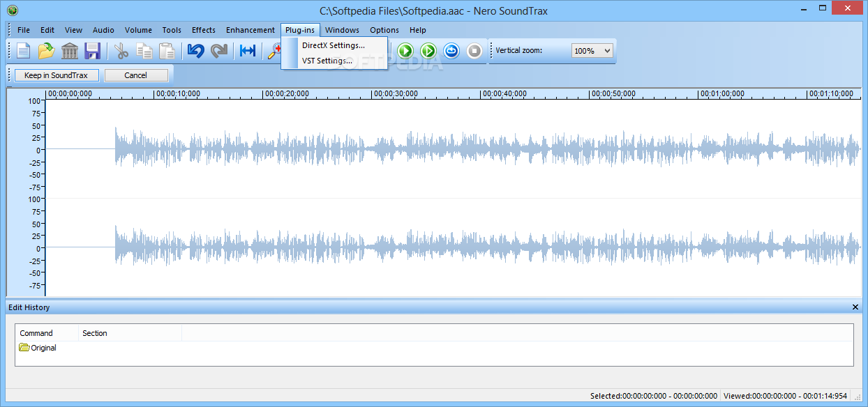Viewport: 868px width, 407px height.
Task: Click the library building toolbar icon
Action: [x=70, y=51]
